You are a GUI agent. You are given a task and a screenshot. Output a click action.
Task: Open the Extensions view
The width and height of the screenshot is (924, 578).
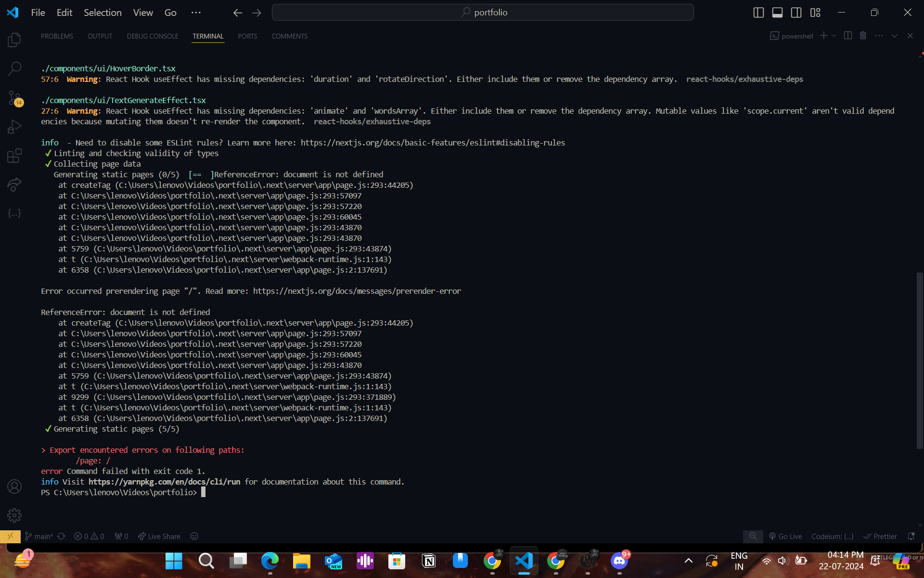coord(14,155)
